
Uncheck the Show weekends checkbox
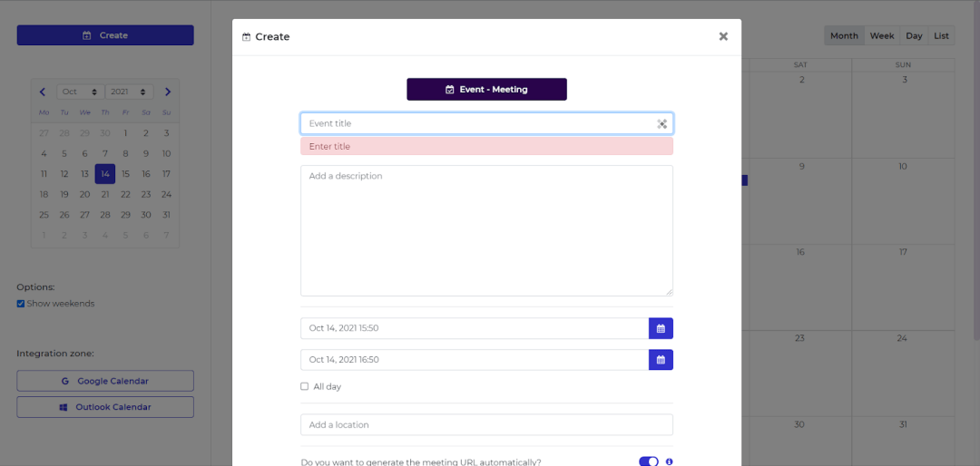21,304
